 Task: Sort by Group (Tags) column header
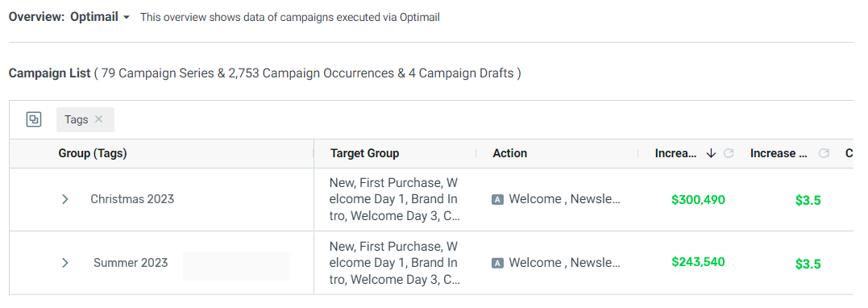click(x=93, y=153)
